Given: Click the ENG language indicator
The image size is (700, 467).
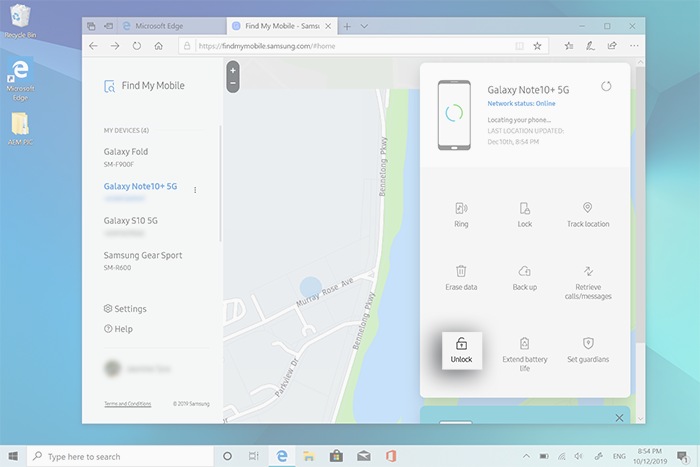Looking at the screenshot, I should [619, 456].
